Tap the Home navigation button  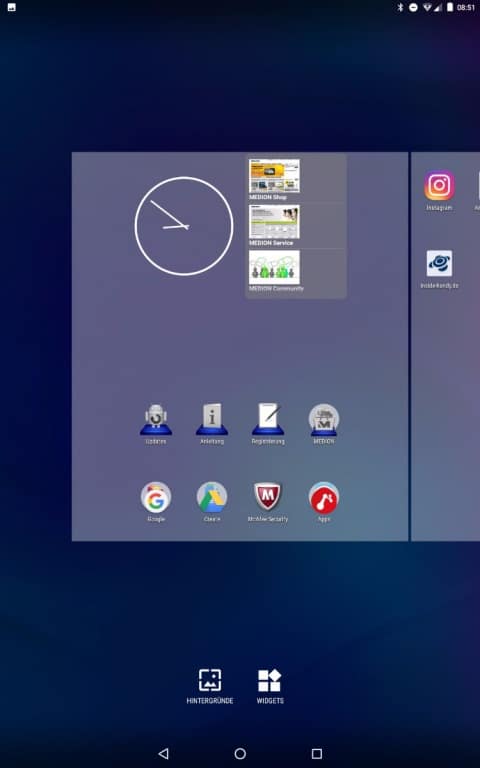(x=240, y=753)
